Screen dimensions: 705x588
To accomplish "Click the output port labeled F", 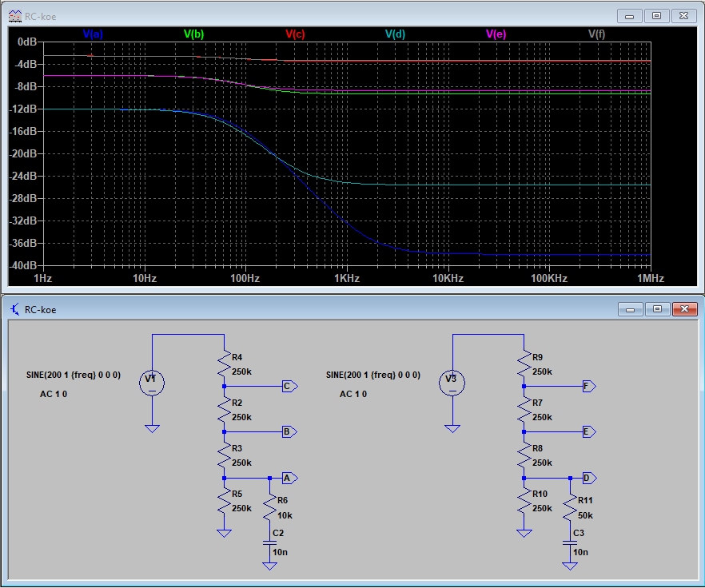I will [x=588, y=386].
